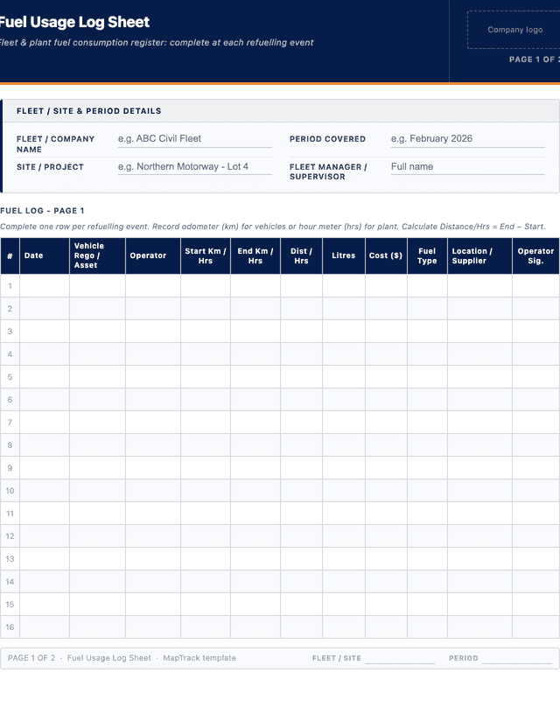Click the Operator cell in row 2

tap(153, 309)
